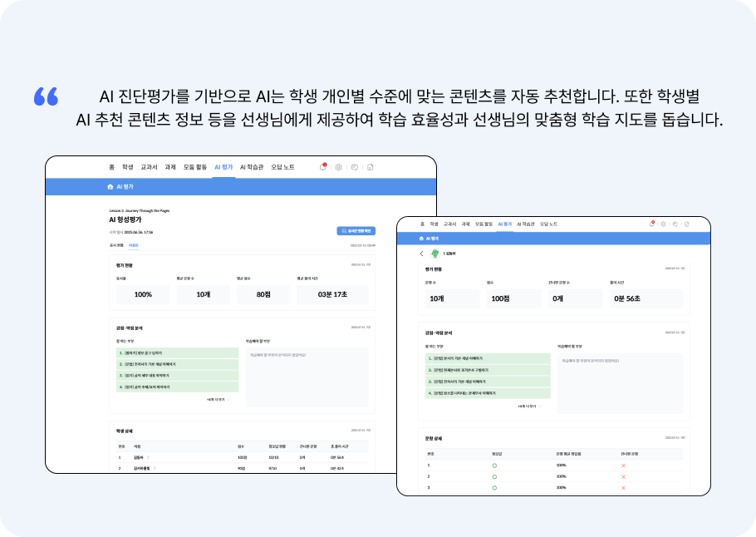
Task: Click red X mark for question 1
Action: [x=623, y=466]
